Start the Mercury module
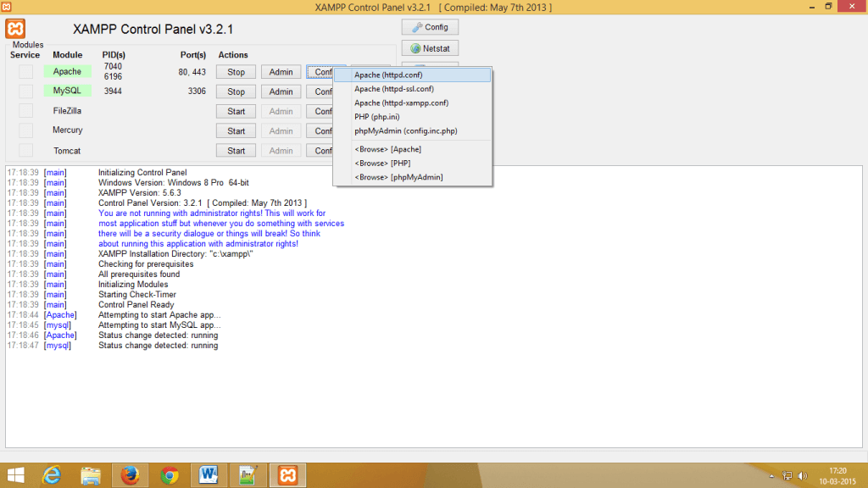868x488 pixels. pyautogui.click(x=236, y=131)
